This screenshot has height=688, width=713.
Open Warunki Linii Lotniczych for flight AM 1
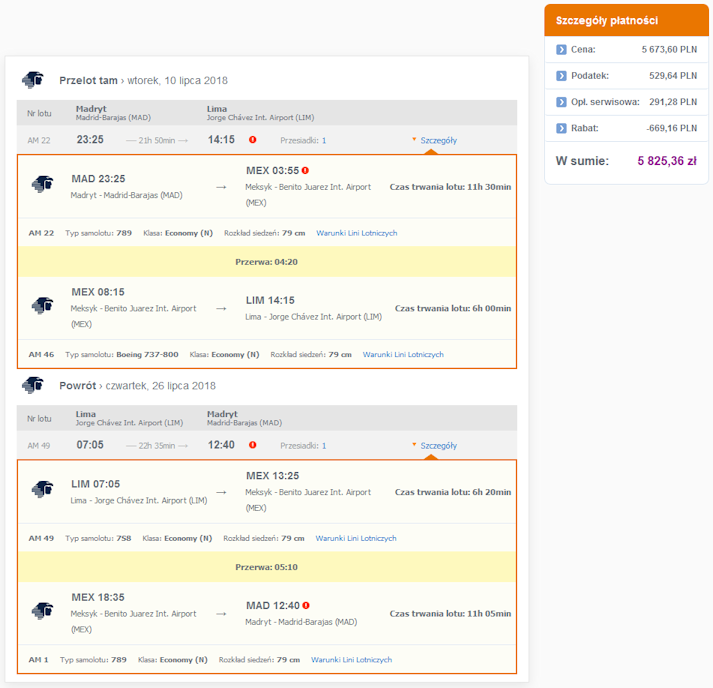[x=351, y=659]
